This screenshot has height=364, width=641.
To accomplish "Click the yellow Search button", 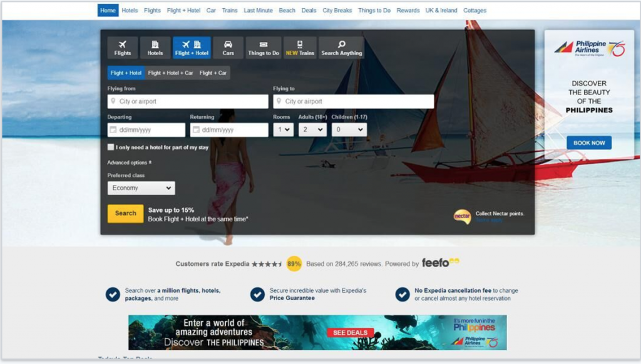I will [x=125, y=213].
